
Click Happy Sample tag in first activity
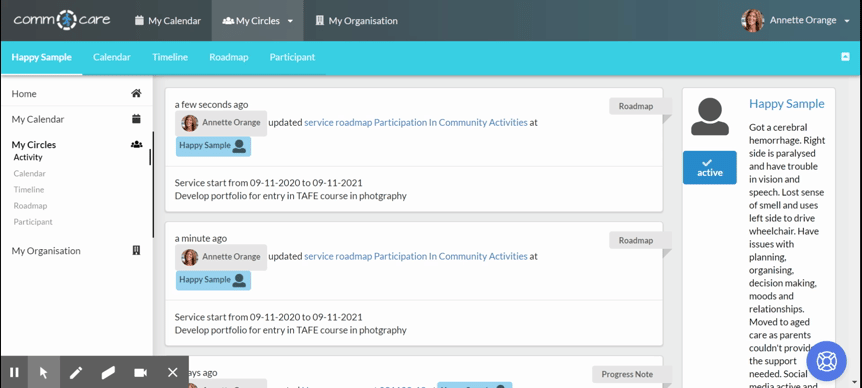pos(213,146)
